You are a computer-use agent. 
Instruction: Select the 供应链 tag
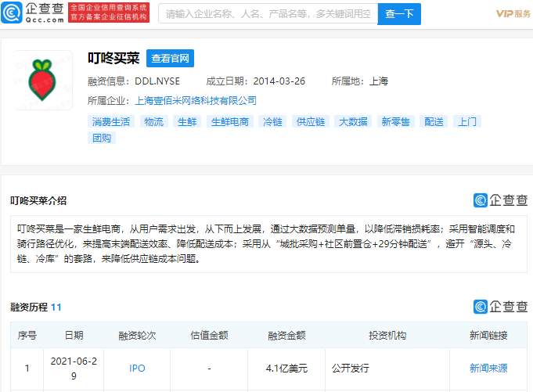(x=310, y=122)
